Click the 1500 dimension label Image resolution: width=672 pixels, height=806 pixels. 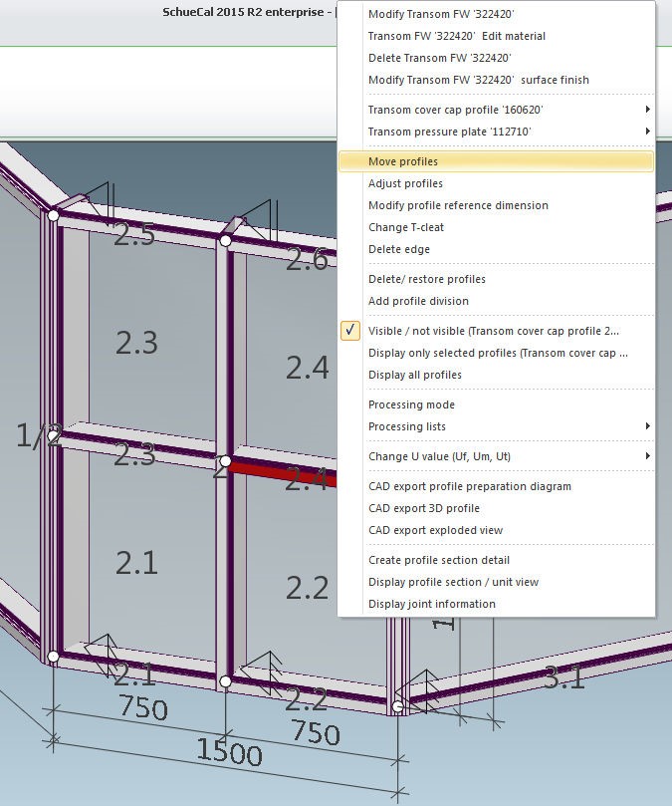click(229, 753)
